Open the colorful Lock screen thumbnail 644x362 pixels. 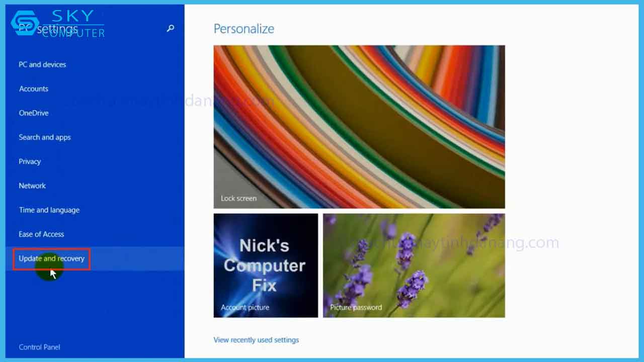359,126
